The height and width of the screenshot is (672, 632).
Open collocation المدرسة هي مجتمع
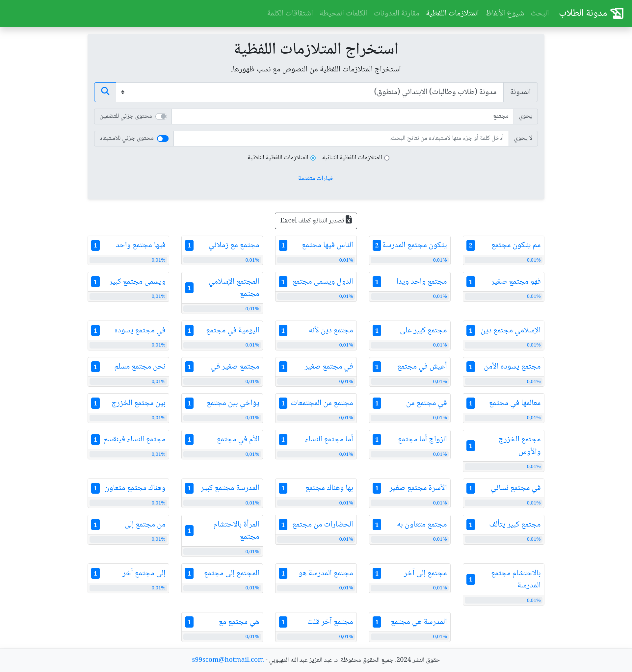[419, 622]
